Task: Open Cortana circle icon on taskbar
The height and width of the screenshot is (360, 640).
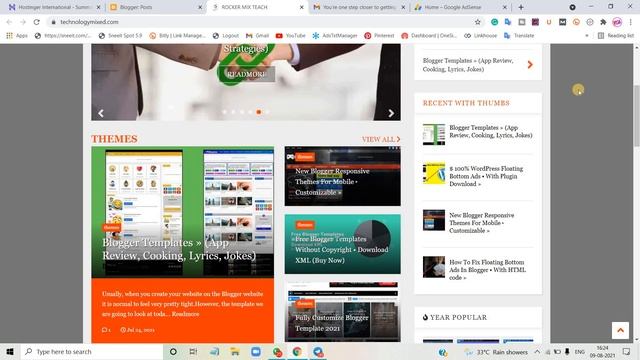Action: (x=173, y=351)
